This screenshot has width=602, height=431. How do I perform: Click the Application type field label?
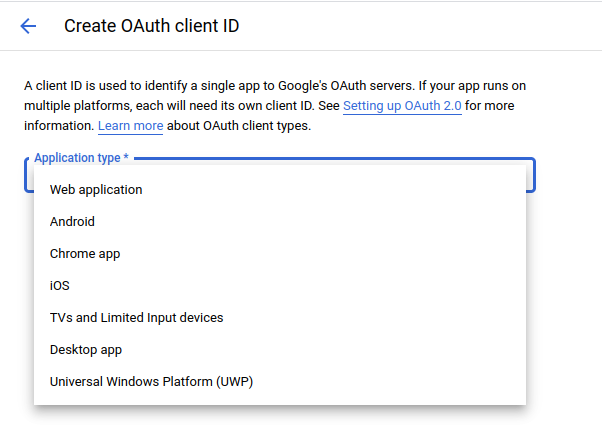[x=76, y=158]
